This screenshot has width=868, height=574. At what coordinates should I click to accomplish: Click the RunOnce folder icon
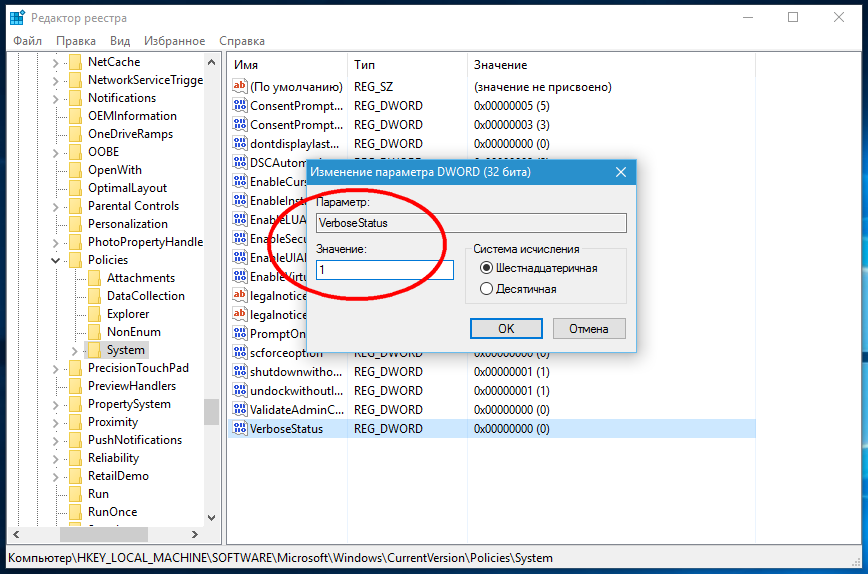(76, 511)
